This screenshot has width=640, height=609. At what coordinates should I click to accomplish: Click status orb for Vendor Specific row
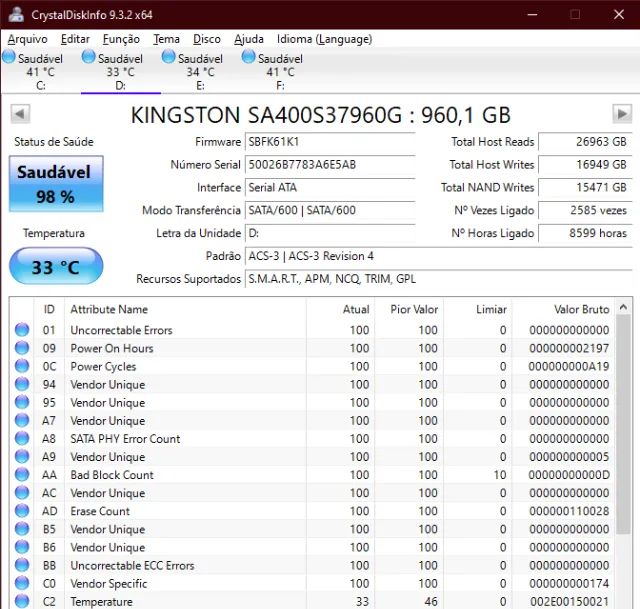[22, 583]
